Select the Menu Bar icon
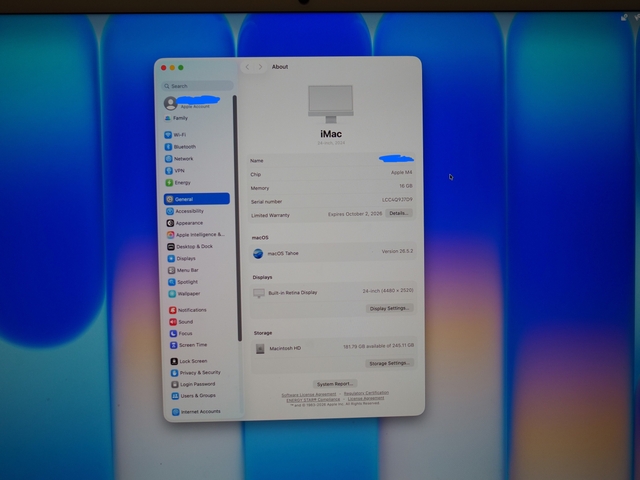This screenshot has height=480, width=640. tap(172, 270)
